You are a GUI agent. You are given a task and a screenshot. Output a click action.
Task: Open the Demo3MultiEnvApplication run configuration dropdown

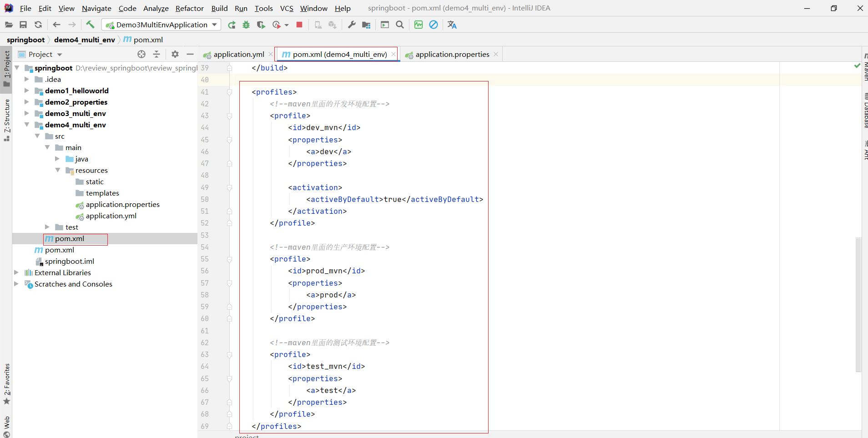point(161,25)
